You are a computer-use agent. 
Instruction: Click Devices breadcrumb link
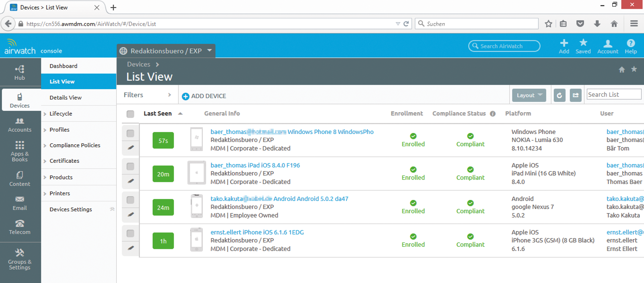point(139,64)
